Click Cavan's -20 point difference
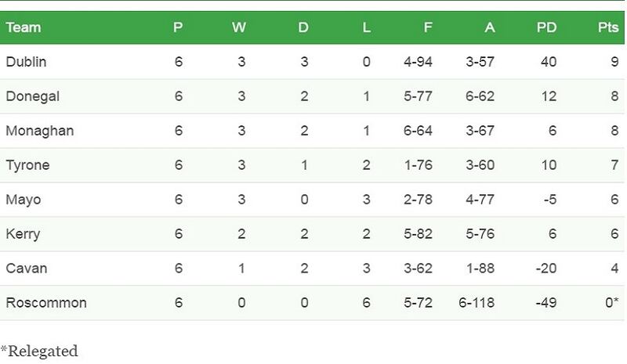The height and width of the screenshot is (364, 627). point(544,268)
